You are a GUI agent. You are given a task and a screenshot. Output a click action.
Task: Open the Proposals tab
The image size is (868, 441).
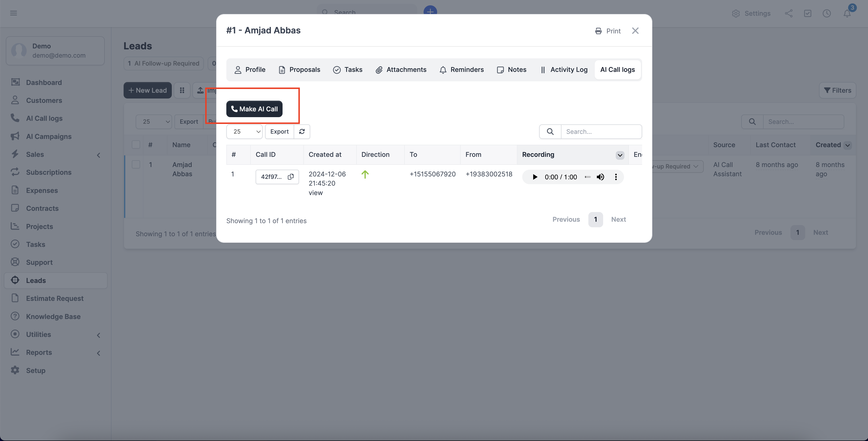tap(299, 70)
